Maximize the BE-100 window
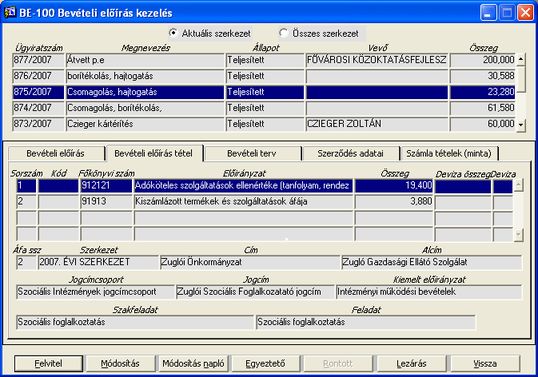538x377 pixels. (507, 13)
